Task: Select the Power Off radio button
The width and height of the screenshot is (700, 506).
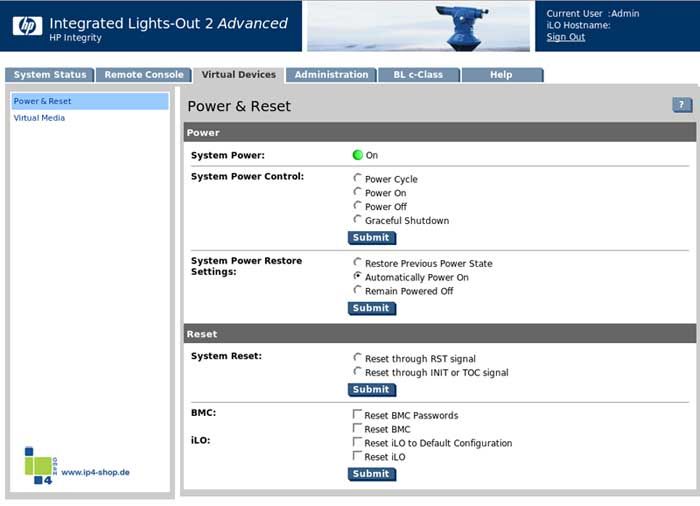Action: pyautogui.click(x=357, y=205)
